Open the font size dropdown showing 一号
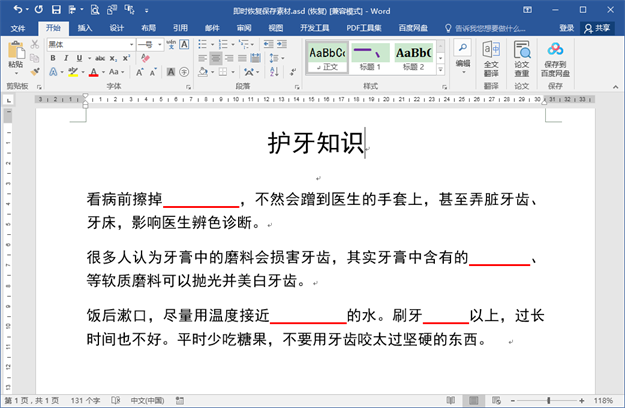This screenshot has width=625, height=408. [x=149, y=45]
